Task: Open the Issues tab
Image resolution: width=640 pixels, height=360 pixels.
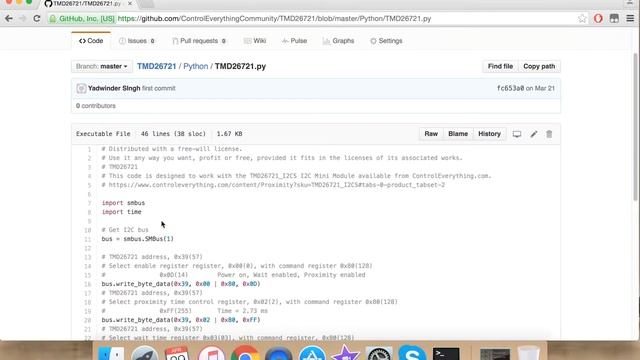Action: (x=137, y=41)
